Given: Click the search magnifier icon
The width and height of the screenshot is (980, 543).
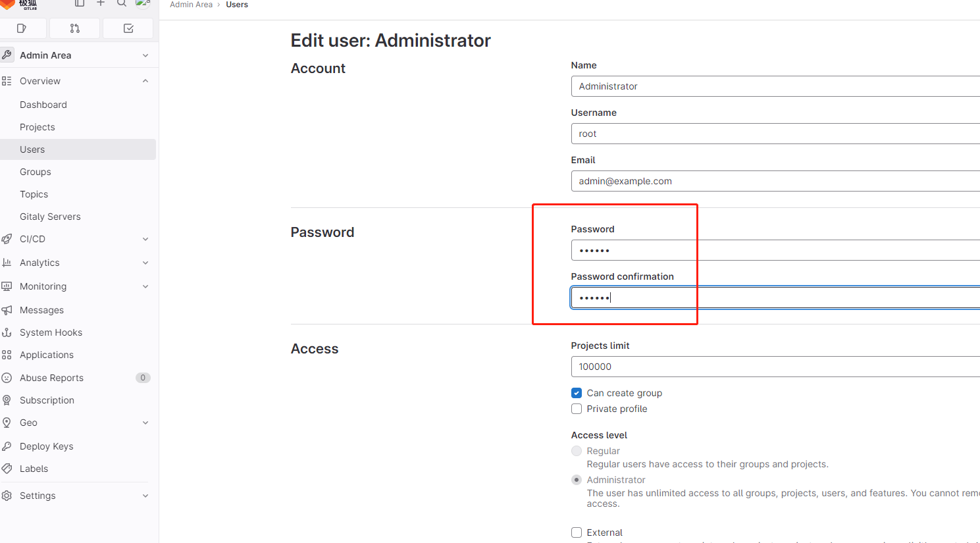Looking at the screenshot, I should coord(122,3).
